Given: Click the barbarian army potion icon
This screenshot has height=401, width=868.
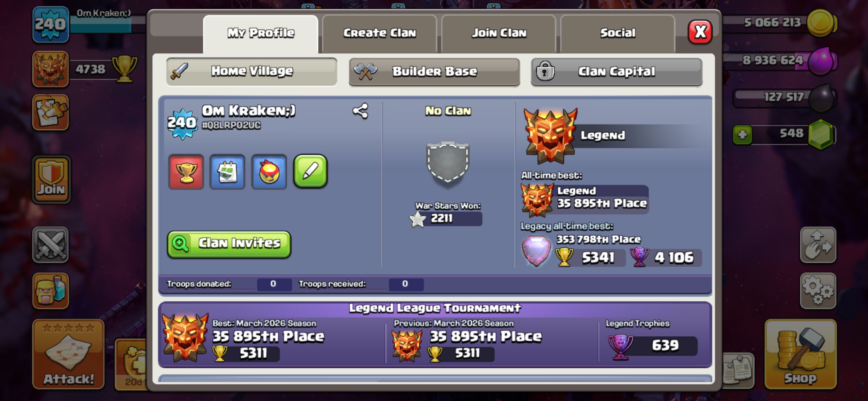Looking at the screenshot, I should coord(51,291).
